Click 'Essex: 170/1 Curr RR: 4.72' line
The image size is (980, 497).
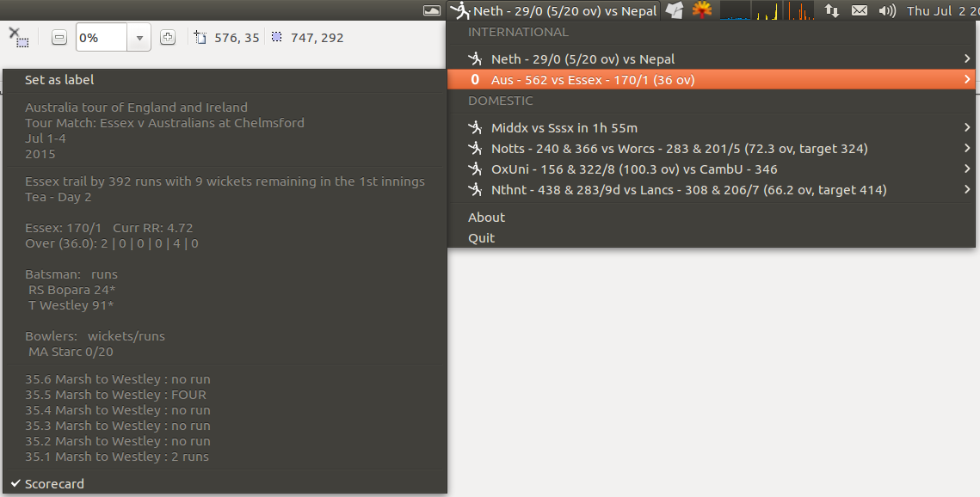click(108, 228)
